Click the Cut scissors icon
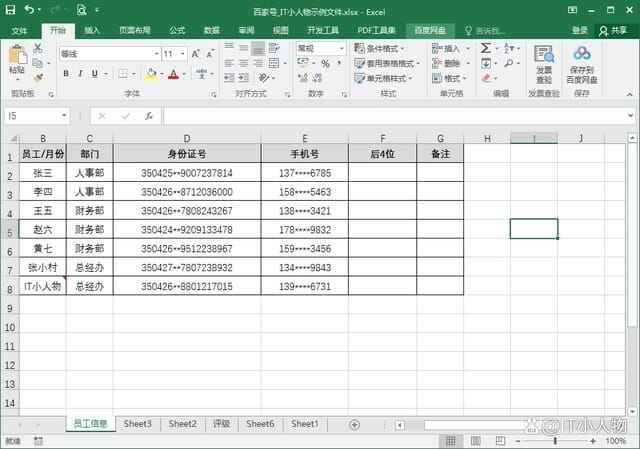This screenshot has width=640, height=449. tap(38, 48)
